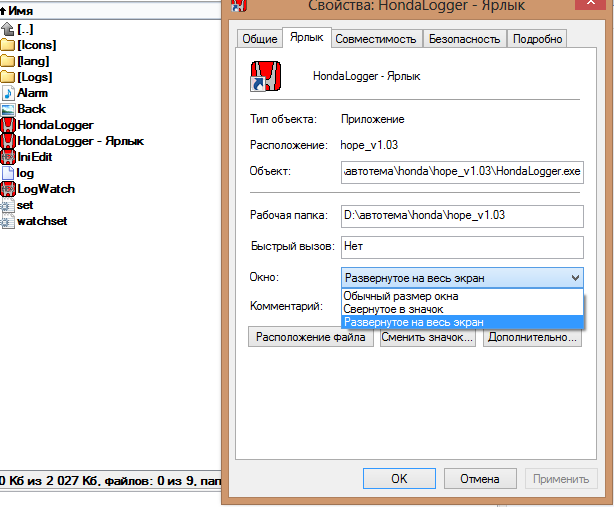Click the Имя column header
The image size is (614, 507).
pyautogui.click(x=110, y=11)
